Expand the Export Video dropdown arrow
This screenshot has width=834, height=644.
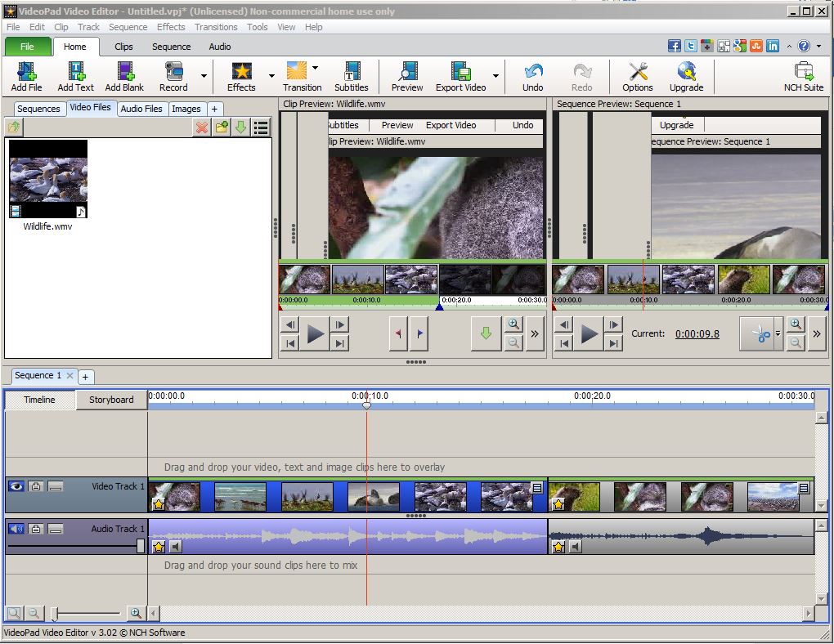[495, 76]
